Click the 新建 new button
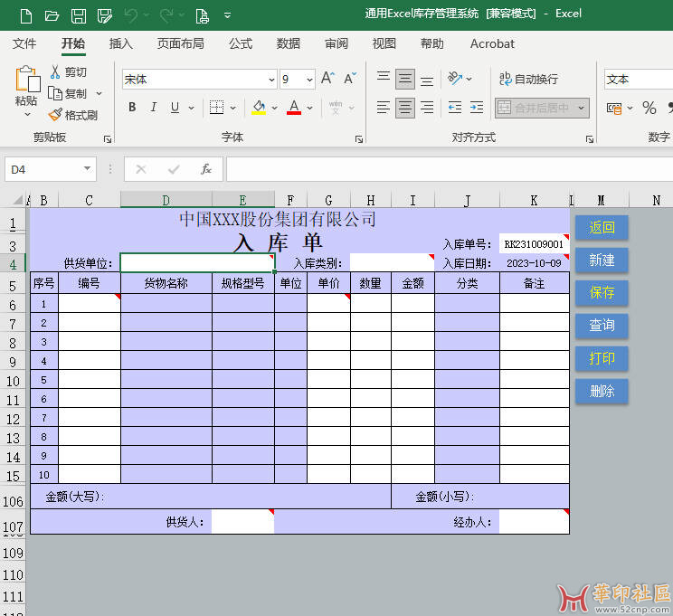 tap(602, 260)
